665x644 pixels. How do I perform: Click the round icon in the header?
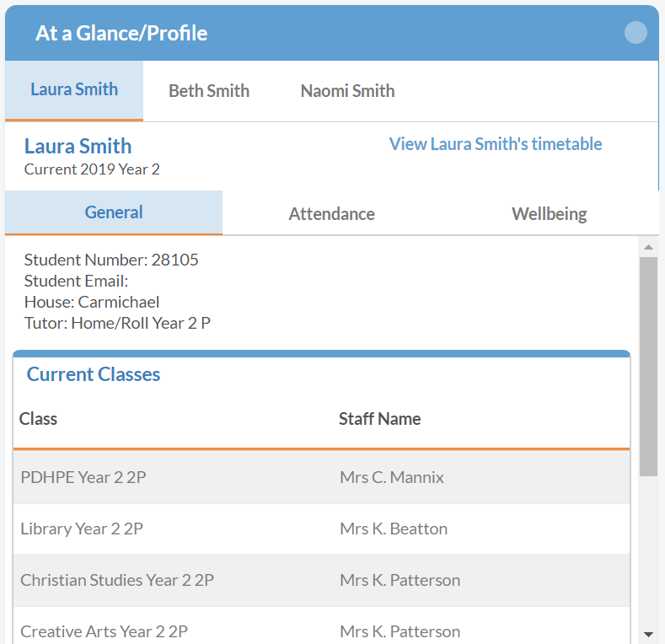click(636, 33)
